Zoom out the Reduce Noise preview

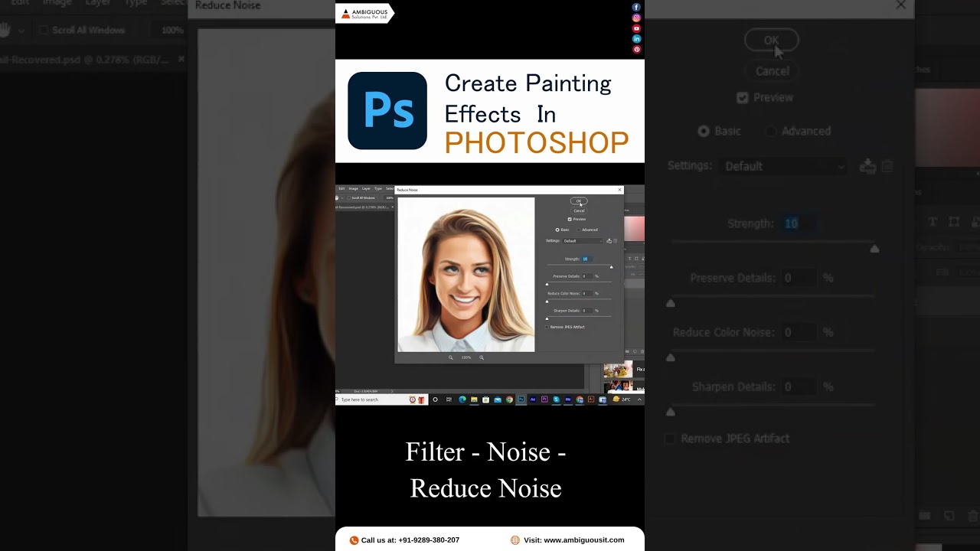point(451,357)
